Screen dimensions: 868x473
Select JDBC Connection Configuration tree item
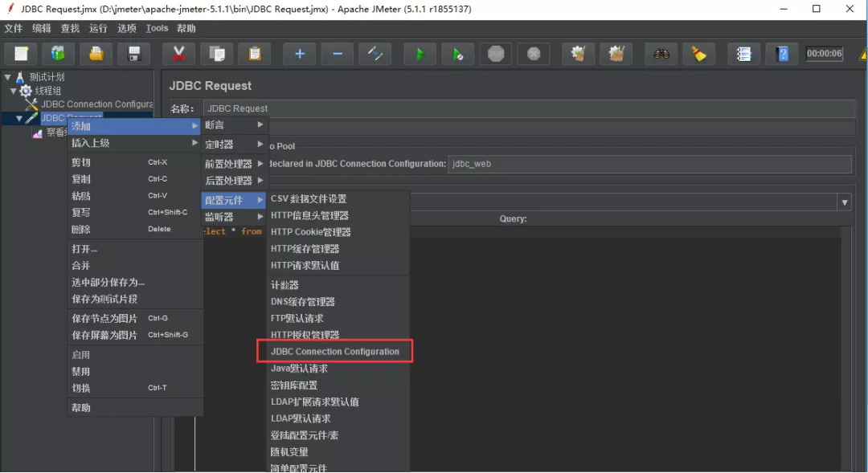click(96, 104)
